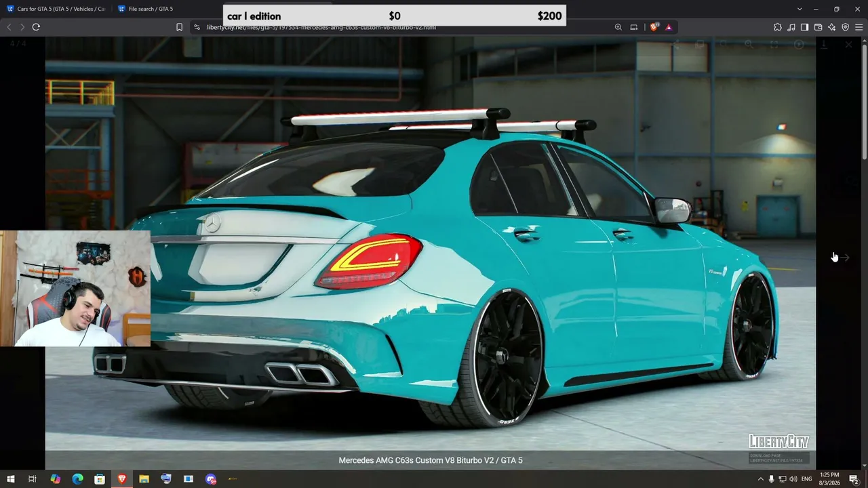The image size is (868, 488).
Task: Open the Leo AI sparkle icon
Action: (x=831, y=27)
